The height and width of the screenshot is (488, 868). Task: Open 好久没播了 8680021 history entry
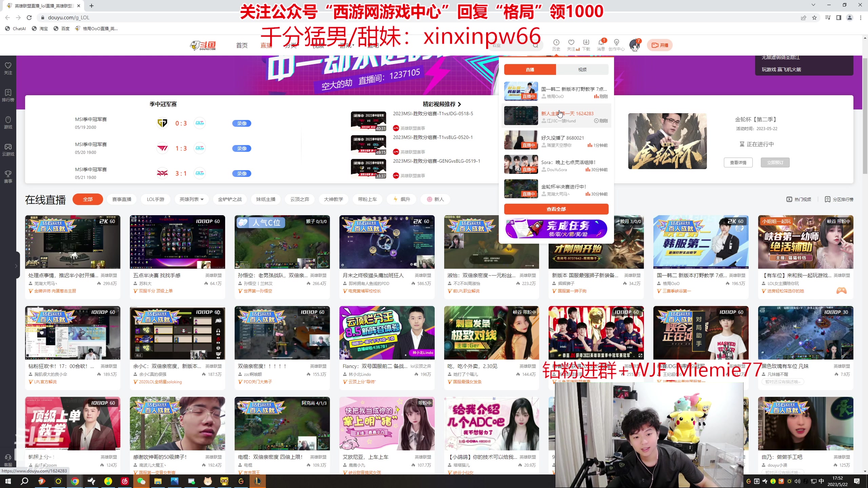(556, 140)
